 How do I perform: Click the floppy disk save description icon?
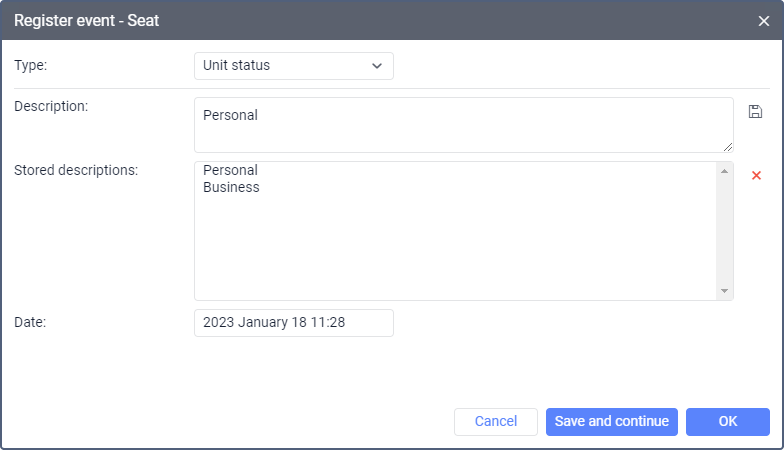(x=755, y=112)
